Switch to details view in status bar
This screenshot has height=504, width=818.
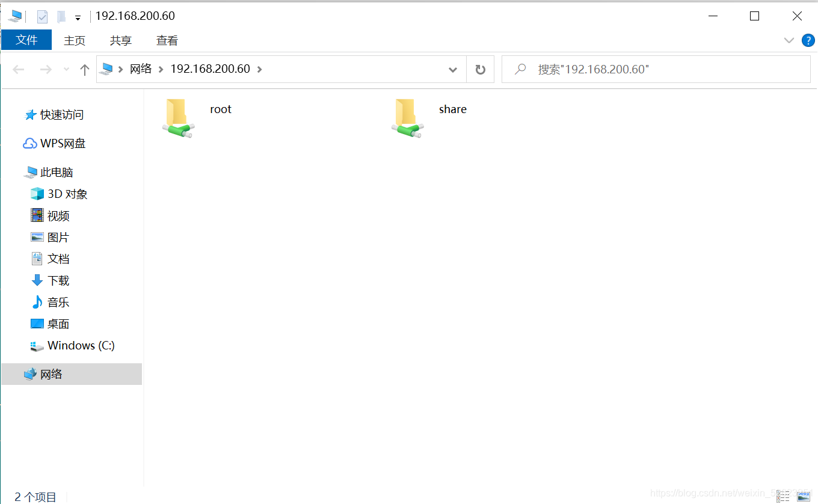tap(783, 496)
